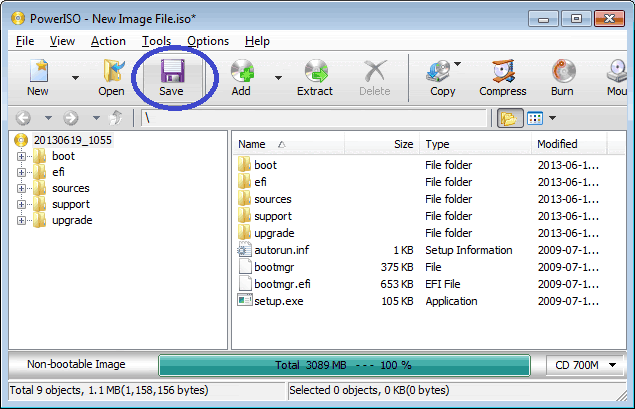The height and width of the screenshot is (409, 635).
Task: Select the autorun.inf file
Action: tap(281, 250)
